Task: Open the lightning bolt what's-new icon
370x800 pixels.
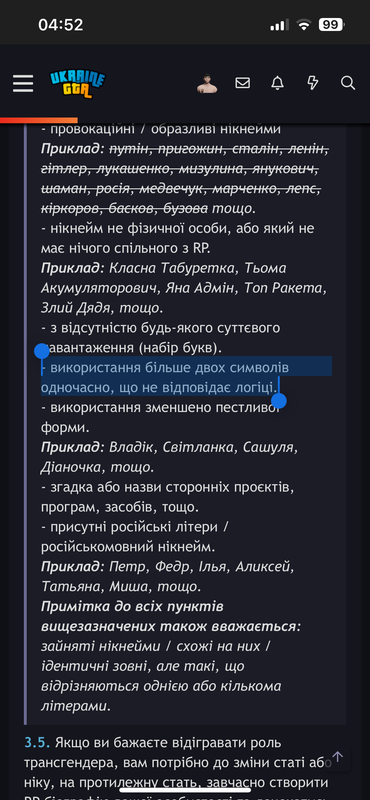Action: pos(312,83)
